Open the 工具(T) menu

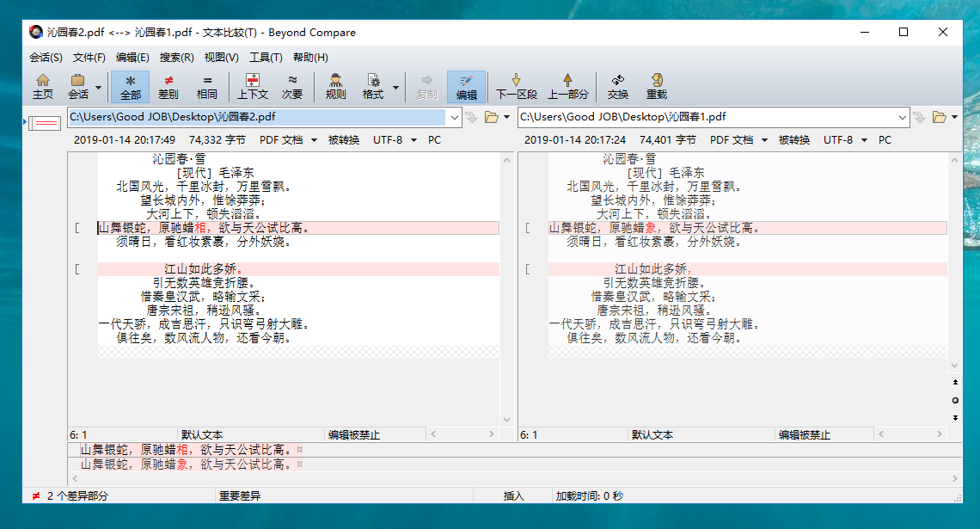266,58
